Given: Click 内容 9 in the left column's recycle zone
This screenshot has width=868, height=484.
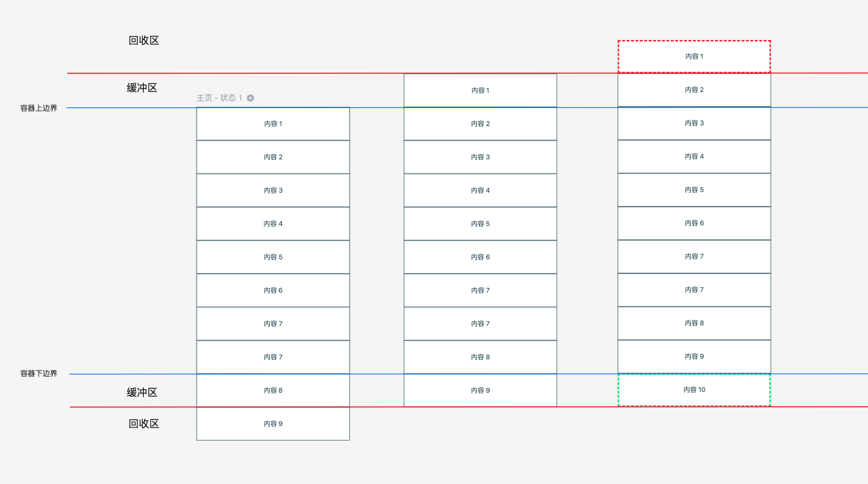Looking at the screenshot, I should pyautogui.click(x=273, y=424).
